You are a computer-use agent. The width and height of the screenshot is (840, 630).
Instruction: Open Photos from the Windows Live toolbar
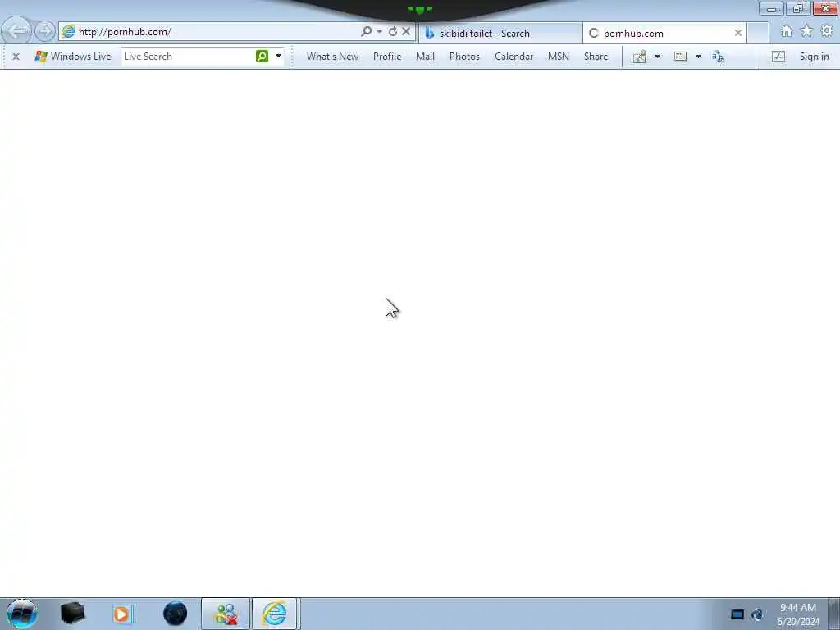click(x=464, y=57)
